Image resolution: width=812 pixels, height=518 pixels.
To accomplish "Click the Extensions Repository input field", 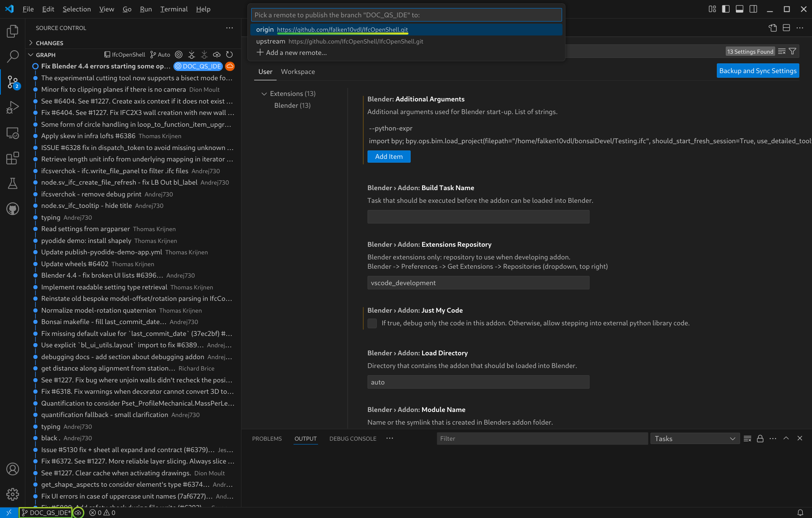I will (478, 283).
